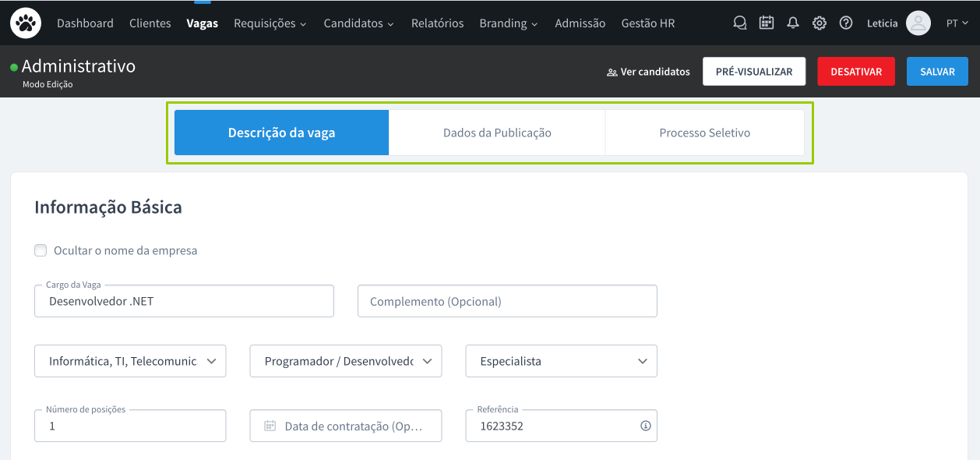
Task: Expand the Especialista level dropdown
Action: point(562,361)
